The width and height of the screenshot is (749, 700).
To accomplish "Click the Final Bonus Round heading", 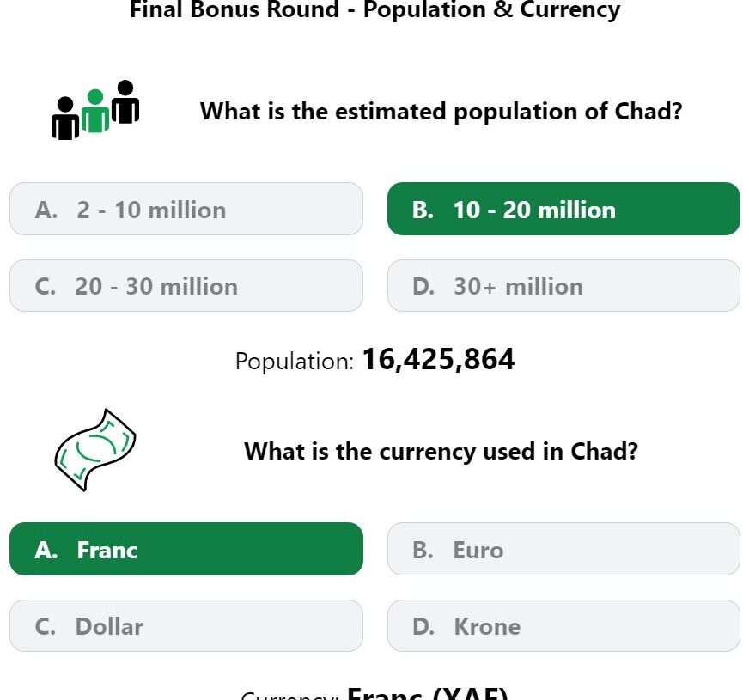I will coord(375,9).
